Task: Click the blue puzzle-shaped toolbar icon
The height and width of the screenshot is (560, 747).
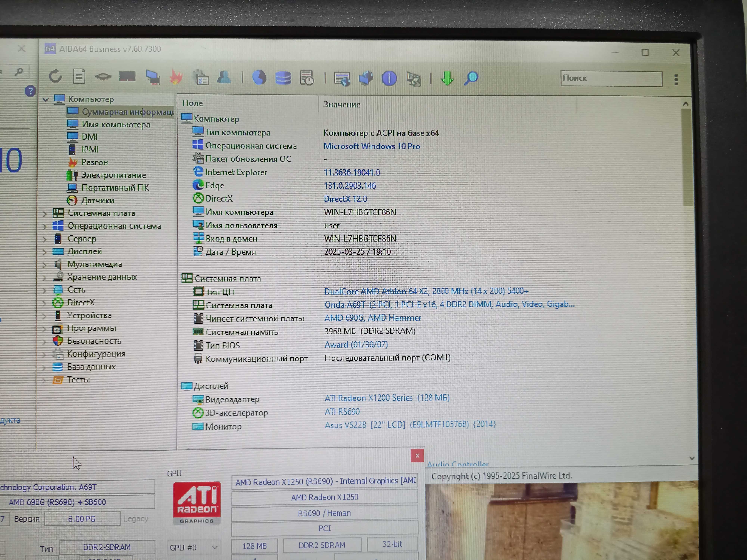Action: [x=366, y=78]
